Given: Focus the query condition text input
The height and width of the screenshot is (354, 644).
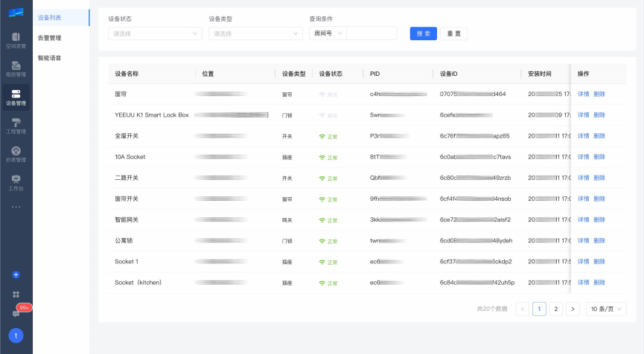Looking at the screenshot, I should pos(372,33).
